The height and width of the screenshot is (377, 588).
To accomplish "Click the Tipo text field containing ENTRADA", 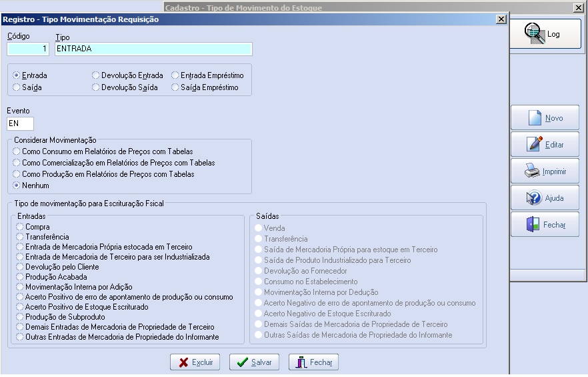I will (x=153, y=49).
